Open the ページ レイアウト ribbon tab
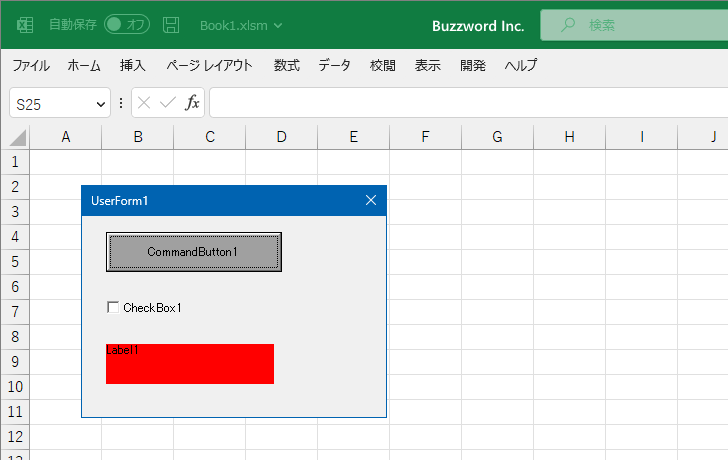Screen dimensions: 728x460 [209, 65]
